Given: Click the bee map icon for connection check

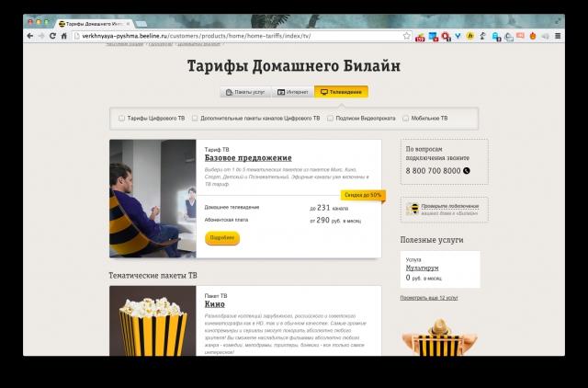Looking at the screenshot, I should 413,209.
